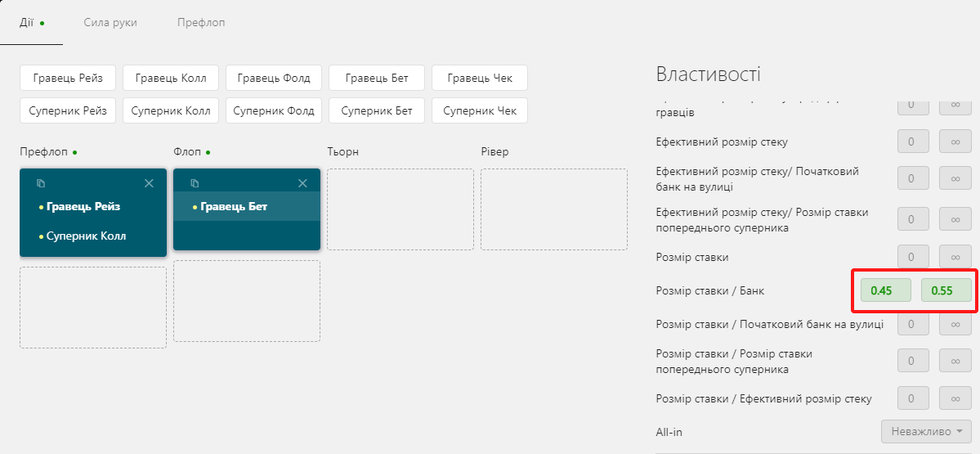
Task: Set maximum for Розмір ставки
Action: click(x=955, y=257)
